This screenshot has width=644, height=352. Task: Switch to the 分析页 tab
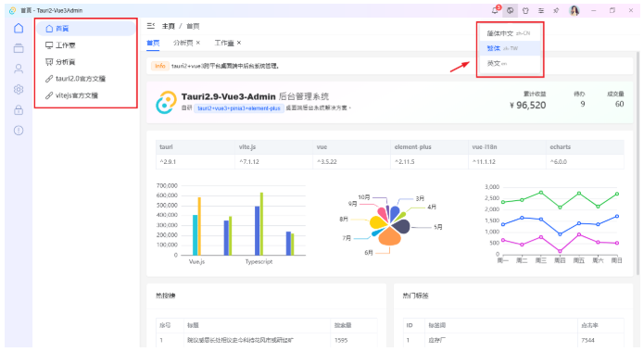183,43
